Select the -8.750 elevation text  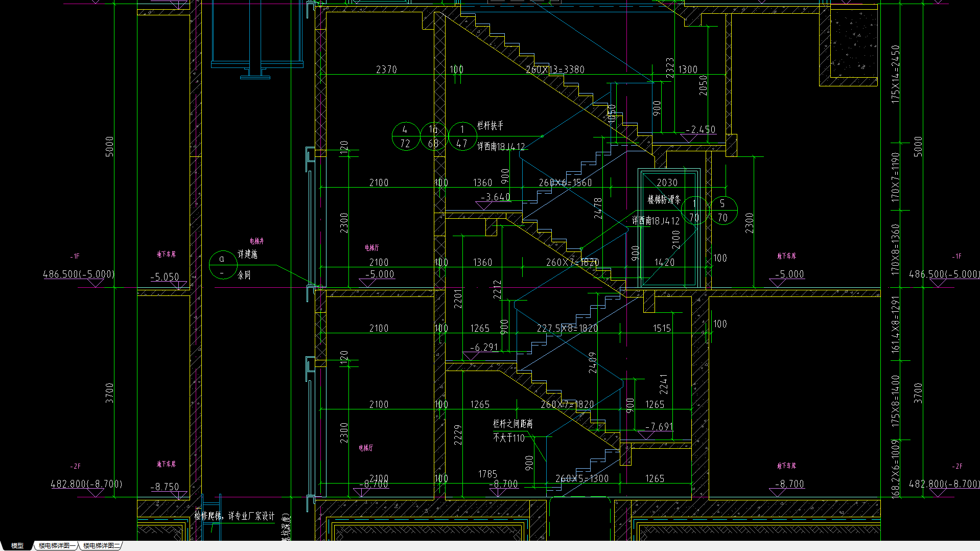point(165,488)
